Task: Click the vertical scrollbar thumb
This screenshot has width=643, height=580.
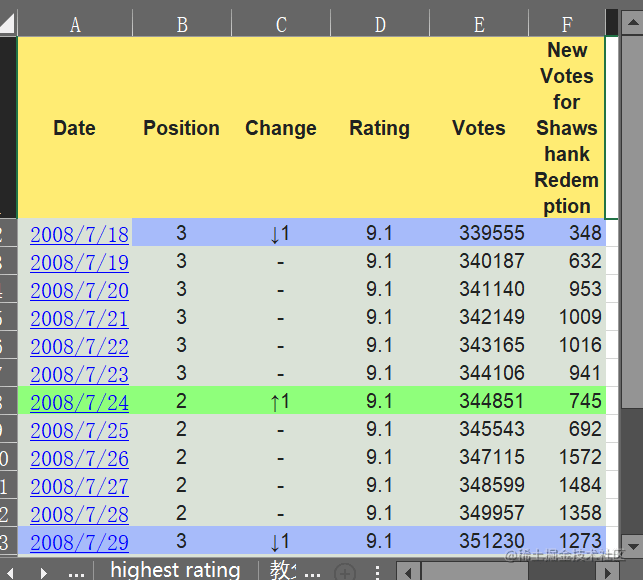Action: click(632, 221)
